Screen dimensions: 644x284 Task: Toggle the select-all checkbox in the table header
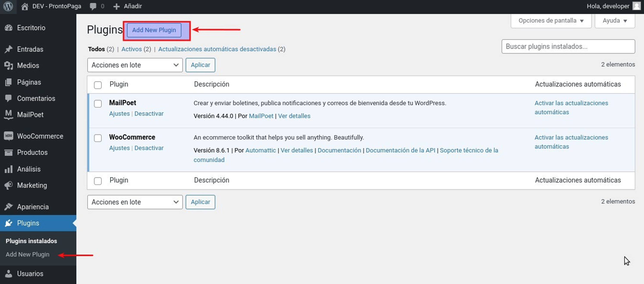pos(98,85)
